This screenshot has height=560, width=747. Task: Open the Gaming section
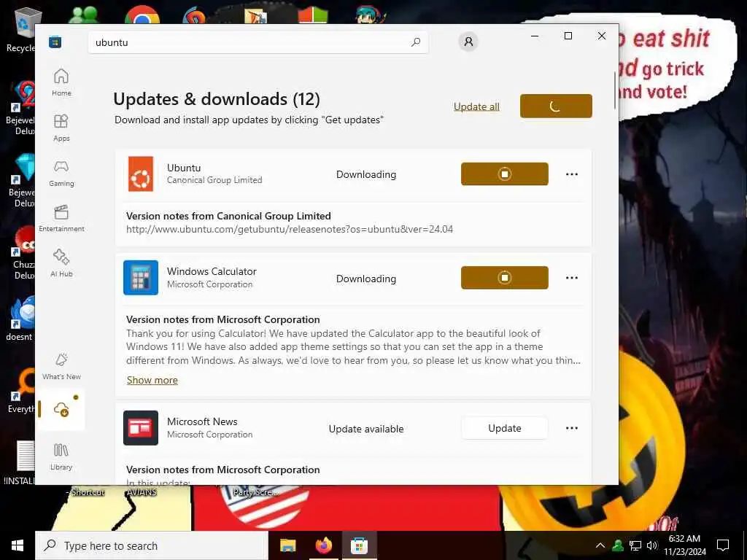[61, 173]
